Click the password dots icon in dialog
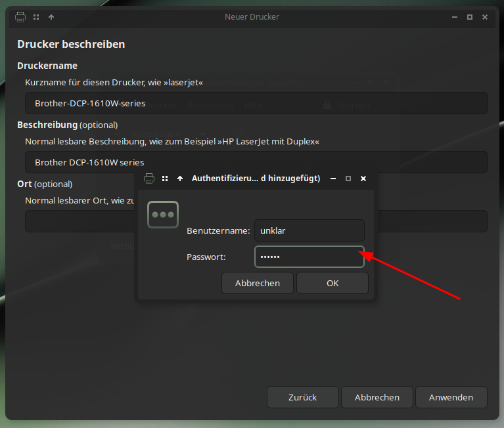Screen dimensions: 504x428 point(163,215)
